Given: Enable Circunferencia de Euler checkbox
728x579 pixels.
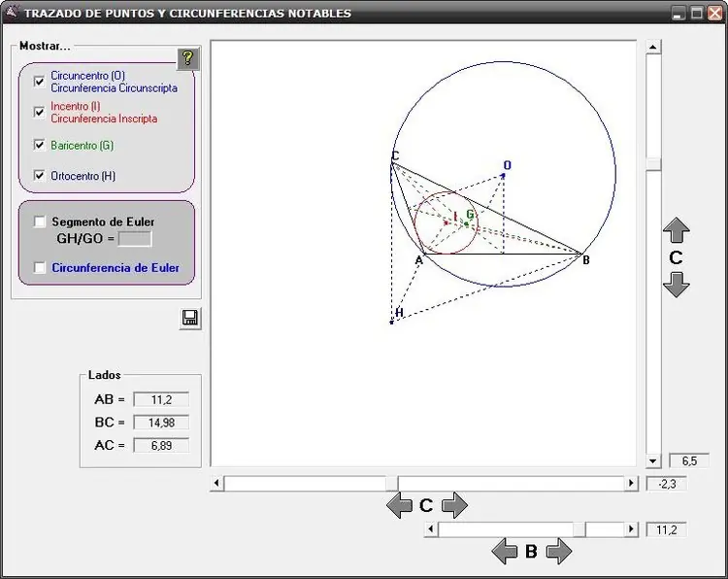Looking at the screenshot, I should tap(40, 268).
